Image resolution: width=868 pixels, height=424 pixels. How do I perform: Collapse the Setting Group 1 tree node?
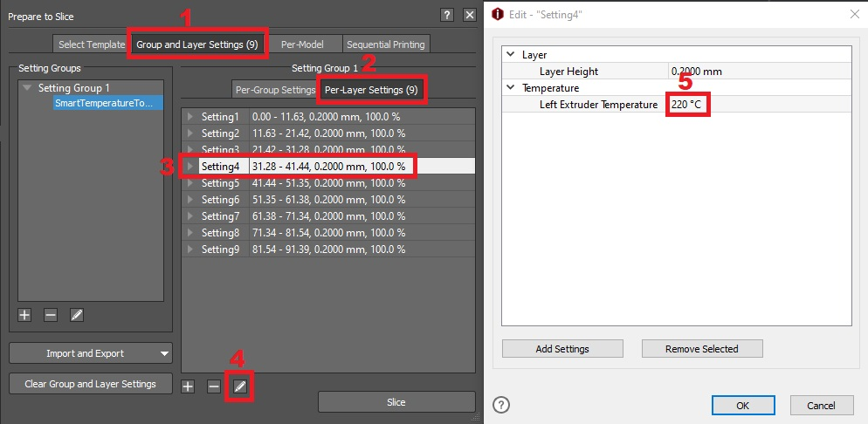click(28, 88)
